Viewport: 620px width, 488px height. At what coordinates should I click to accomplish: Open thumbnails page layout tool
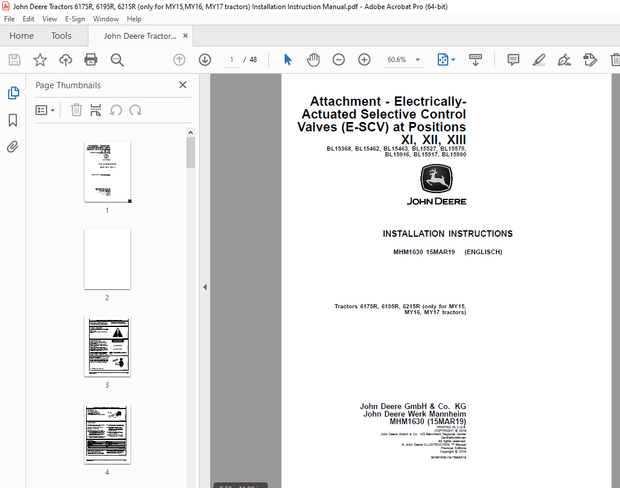[96, 110]
